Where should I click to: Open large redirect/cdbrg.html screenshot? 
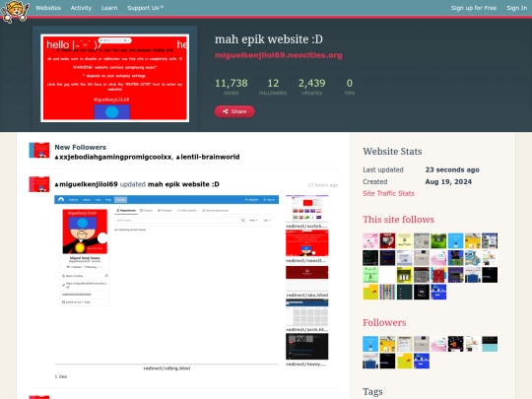[x=166, y=279]
